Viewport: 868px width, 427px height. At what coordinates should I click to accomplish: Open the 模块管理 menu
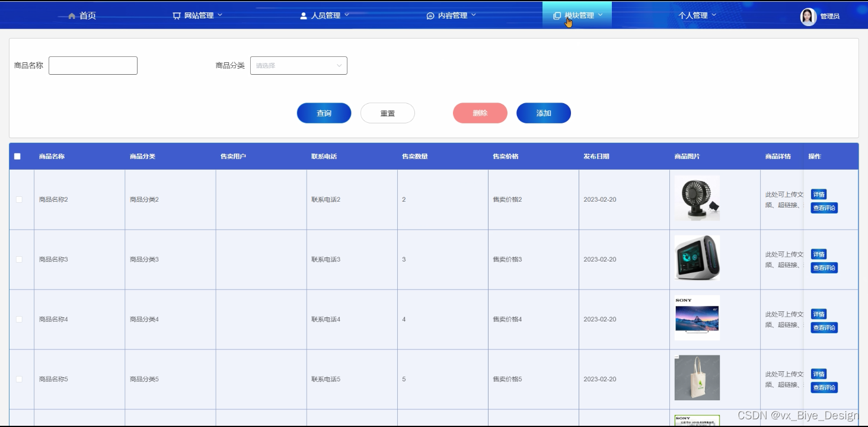click(x=577, y=16)
